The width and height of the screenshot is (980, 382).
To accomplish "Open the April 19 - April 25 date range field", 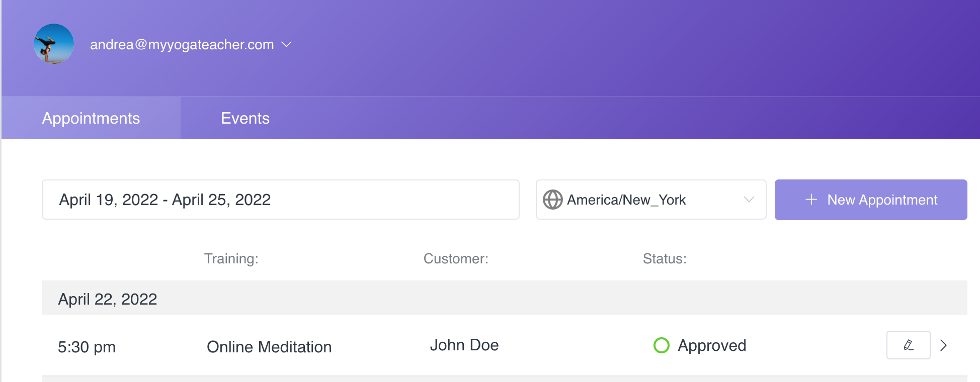I will click(x=280, y=200).
